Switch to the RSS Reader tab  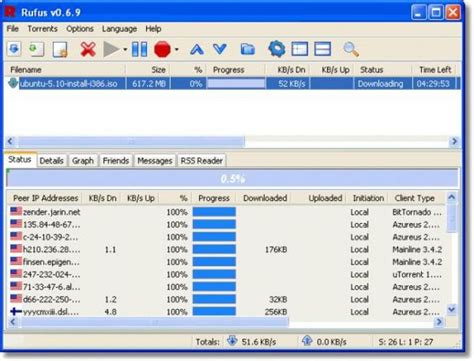201,161
